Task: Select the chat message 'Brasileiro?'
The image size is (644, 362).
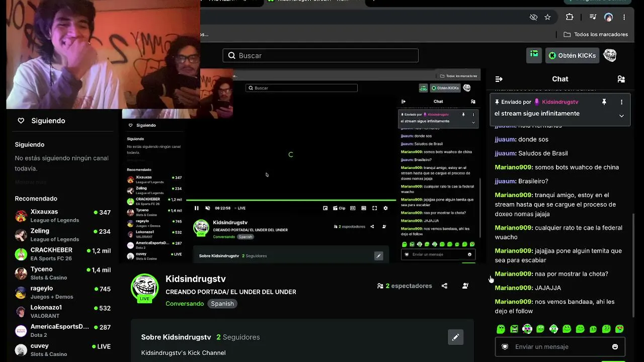Action: [533, 181]
